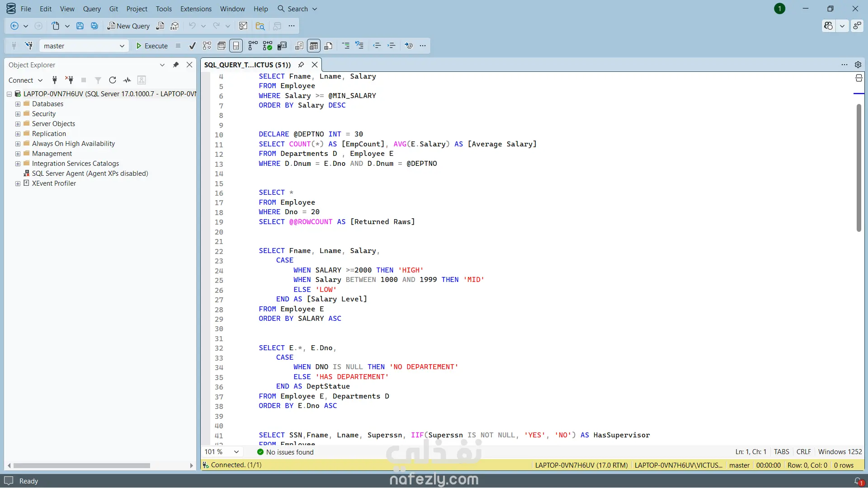868x488 pixels.
Task: Open Object Explorer window position dropdown
Action: 162,65
